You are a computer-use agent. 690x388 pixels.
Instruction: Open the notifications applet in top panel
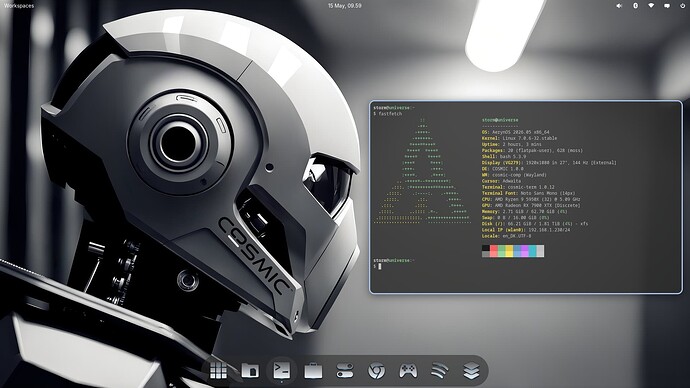[x=667, y=6]
